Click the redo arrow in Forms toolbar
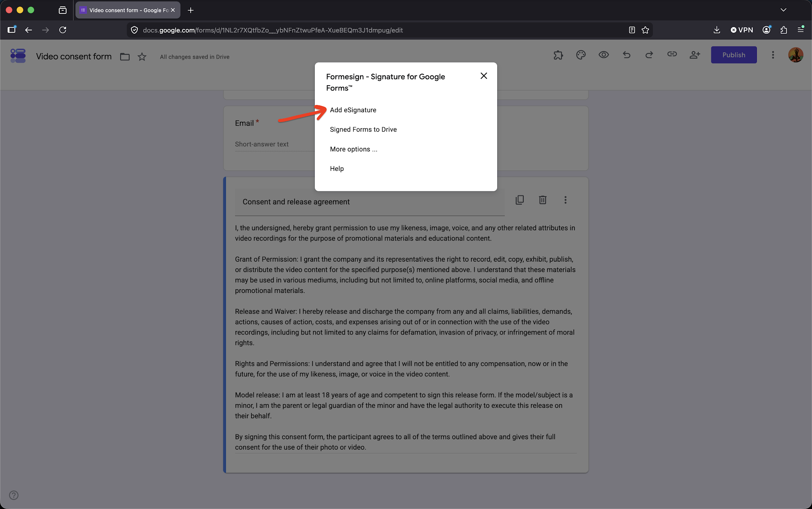 click(x=649, y=55)
